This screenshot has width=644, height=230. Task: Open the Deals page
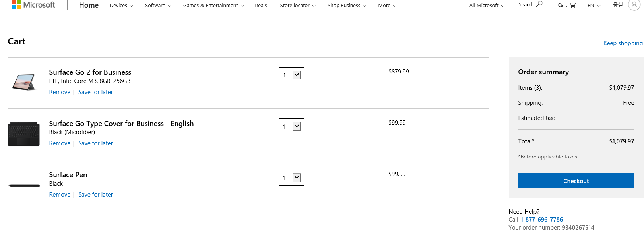(260, 6)
